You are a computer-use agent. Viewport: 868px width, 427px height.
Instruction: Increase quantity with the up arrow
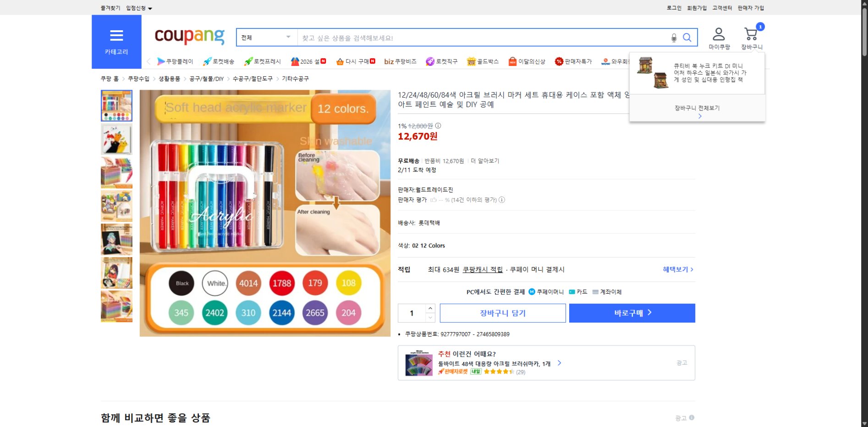coord(430,309)
